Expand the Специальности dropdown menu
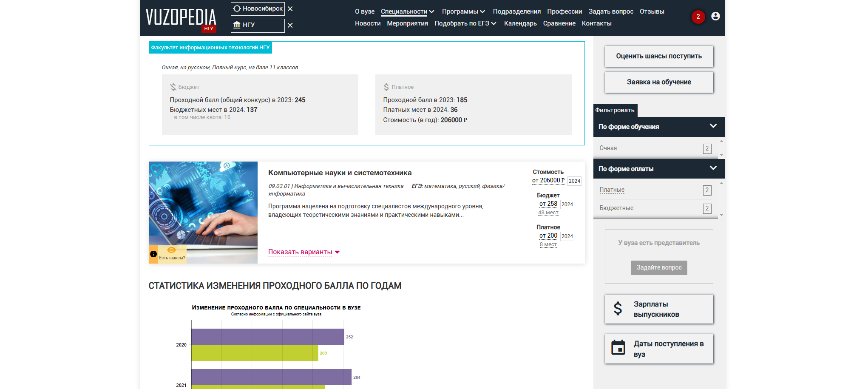The image size is (868, 389). (407, 11)
